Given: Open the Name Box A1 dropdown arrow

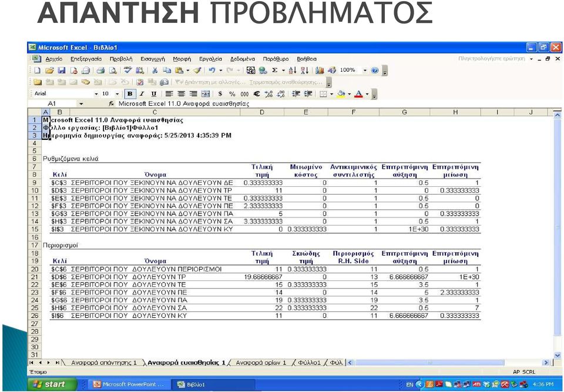Looking at the screenshot, I should click(81, 103).
